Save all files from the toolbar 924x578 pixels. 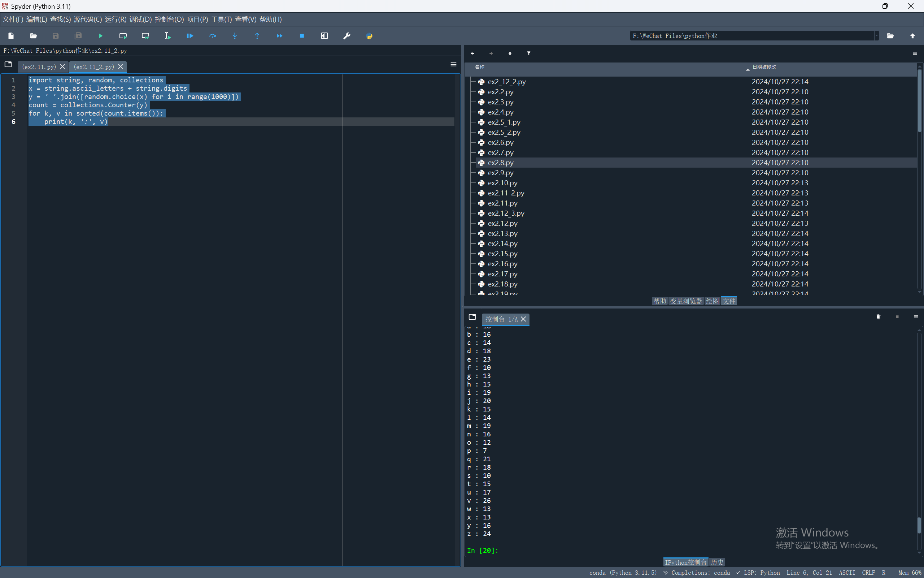click(x=78, y=36)
